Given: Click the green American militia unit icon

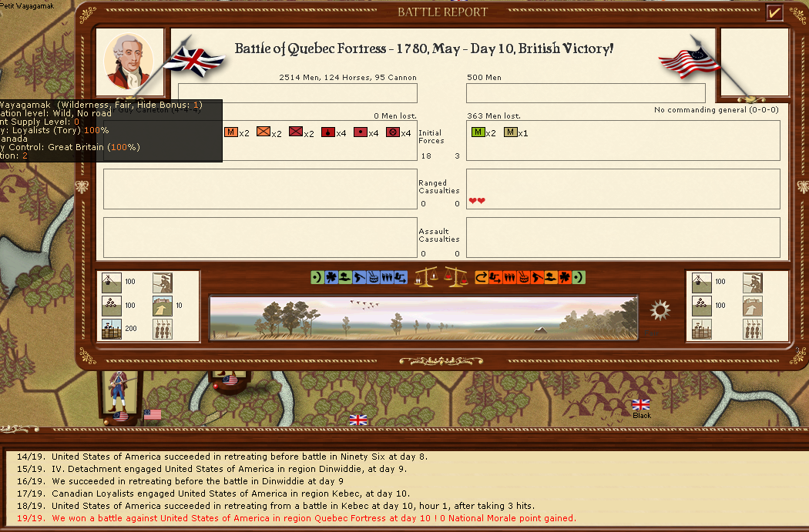Looking at the screenshot, I should pyautogui.click(x=478, y=132).
